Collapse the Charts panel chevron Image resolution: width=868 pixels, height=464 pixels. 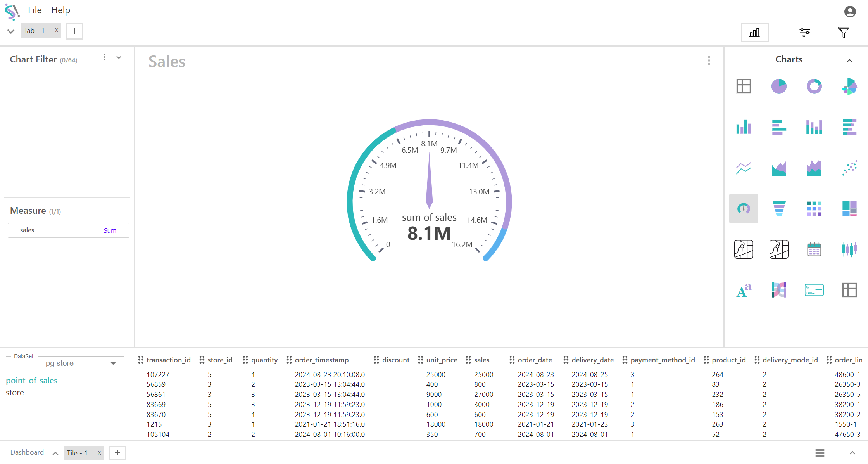point(849,61)
